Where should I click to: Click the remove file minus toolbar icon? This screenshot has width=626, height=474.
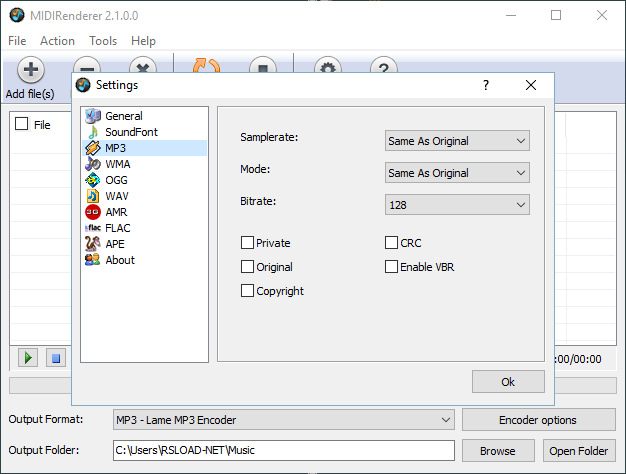coord(87,65)
